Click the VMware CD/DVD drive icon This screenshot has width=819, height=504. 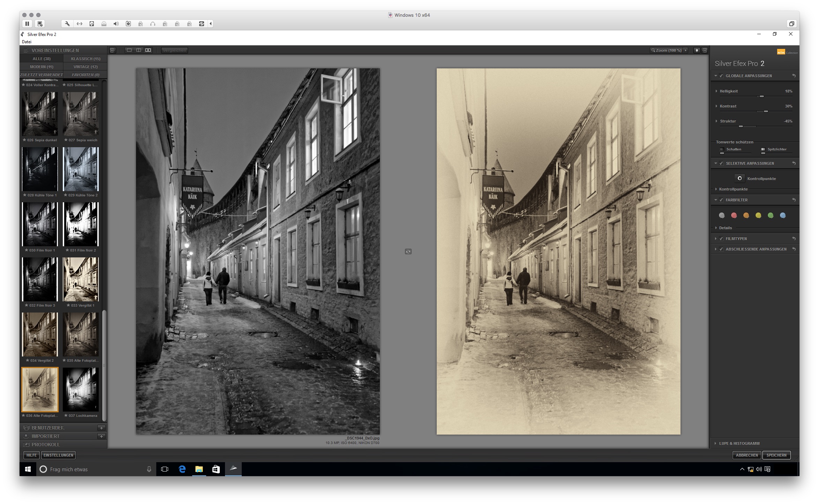point(104,24)
